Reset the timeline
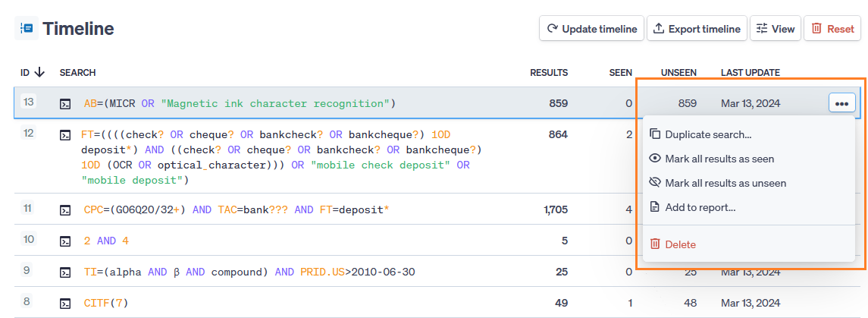Viewport: 868px width, 318px height. point(832,29)
